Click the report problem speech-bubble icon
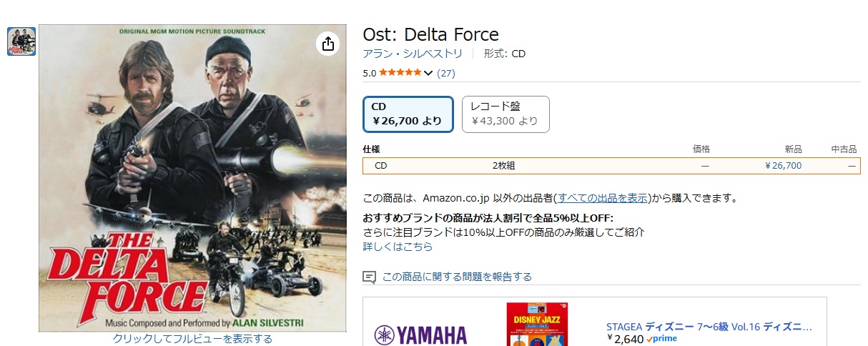This screenshot has width=868, height=346. [x=370, y=277]
